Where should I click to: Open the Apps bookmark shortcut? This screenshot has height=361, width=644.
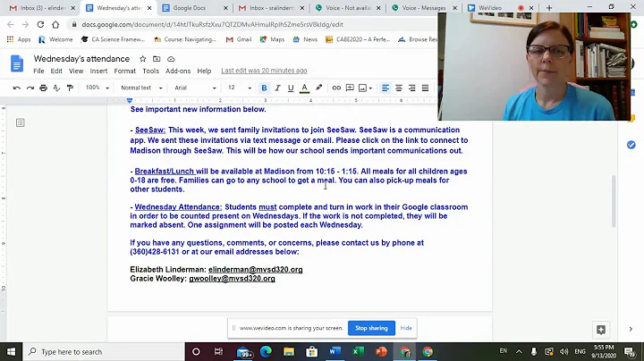click(x=19, y=39)
